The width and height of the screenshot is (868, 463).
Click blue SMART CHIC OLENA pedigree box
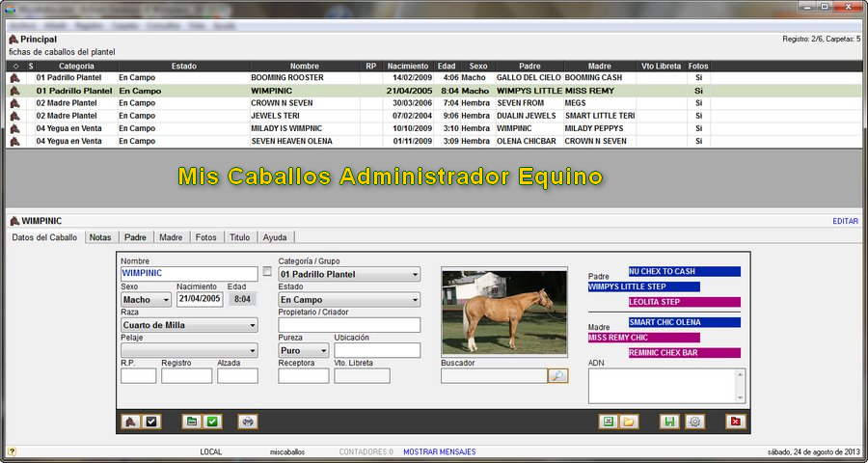(x=684, y=322)
